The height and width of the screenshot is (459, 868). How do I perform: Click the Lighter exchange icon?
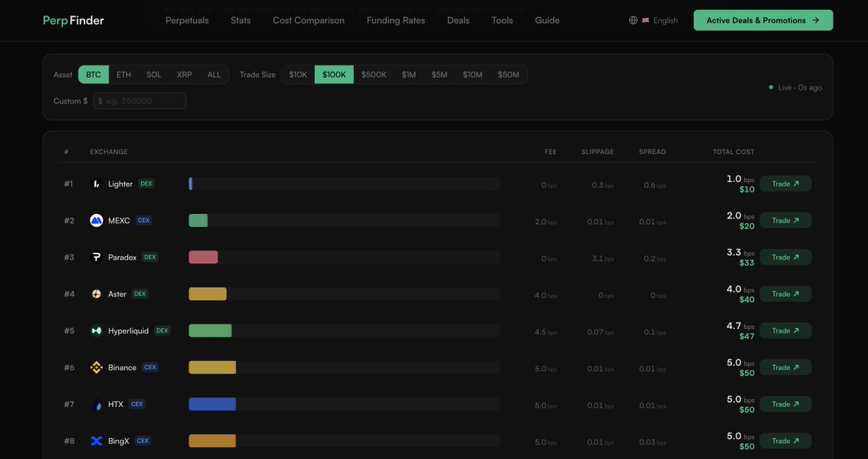click(95, 184)
